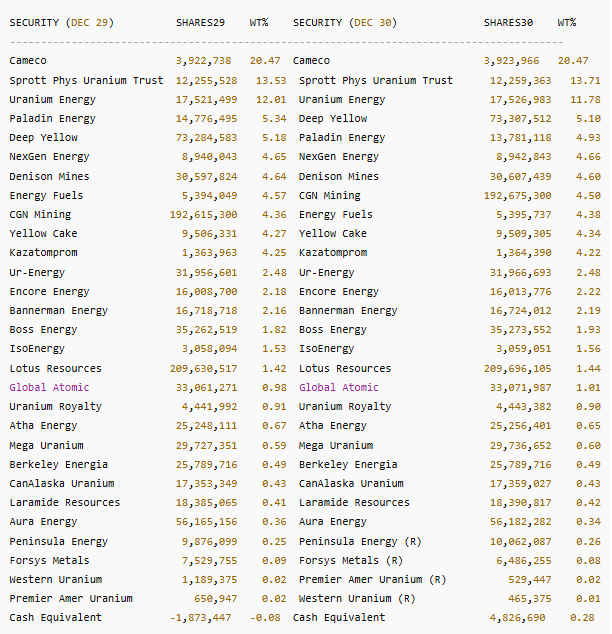Click CGN Mining shares 192,615,300

point(203,215)
